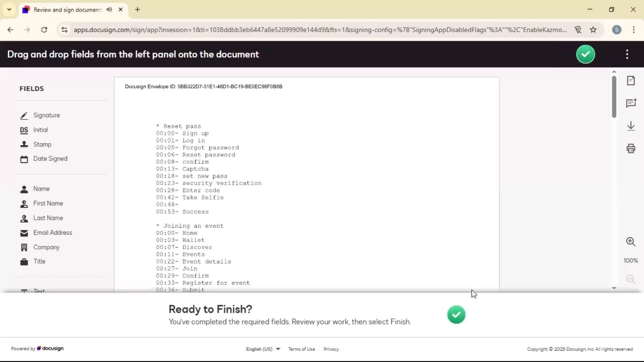The width and height of the screenshot is (644, 362).
Task: Print the document
Action: tap(631, 148)
